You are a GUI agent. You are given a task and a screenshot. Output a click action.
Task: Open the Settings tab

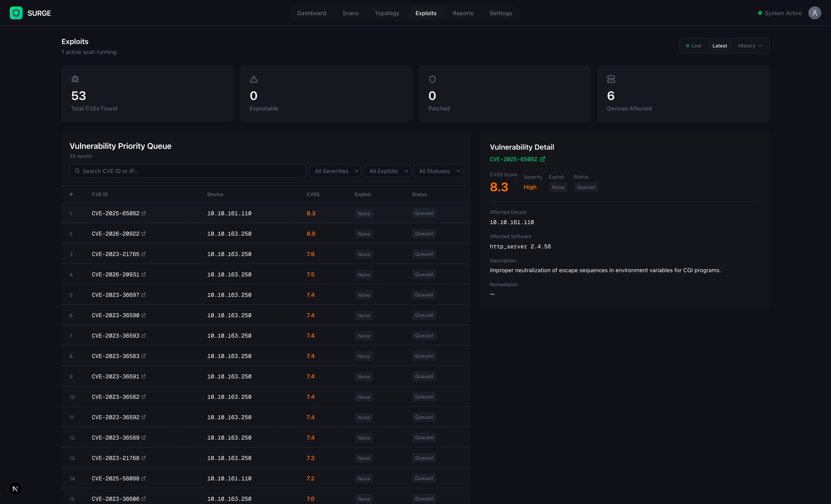click(501, 13)
